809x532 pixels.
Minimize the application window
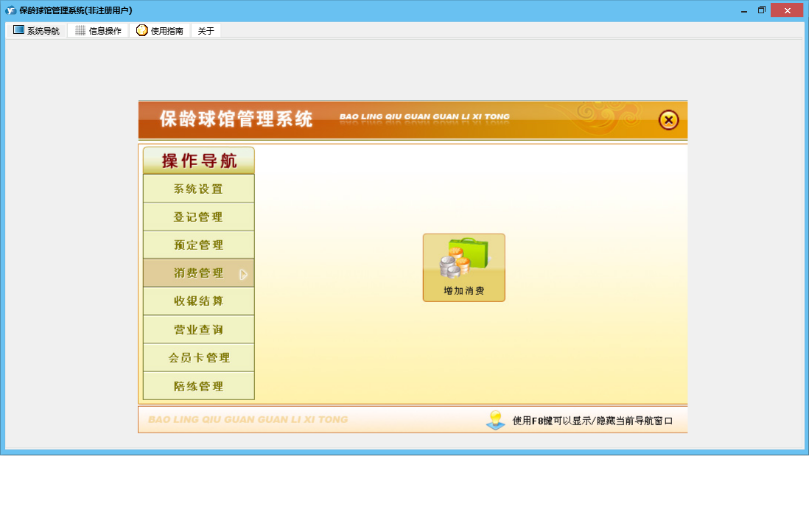click(744, 10)
